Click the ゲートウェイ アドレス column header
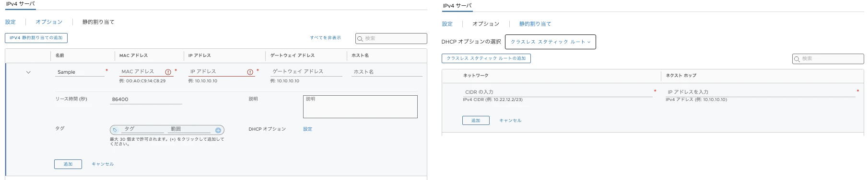 pos(293,56)
